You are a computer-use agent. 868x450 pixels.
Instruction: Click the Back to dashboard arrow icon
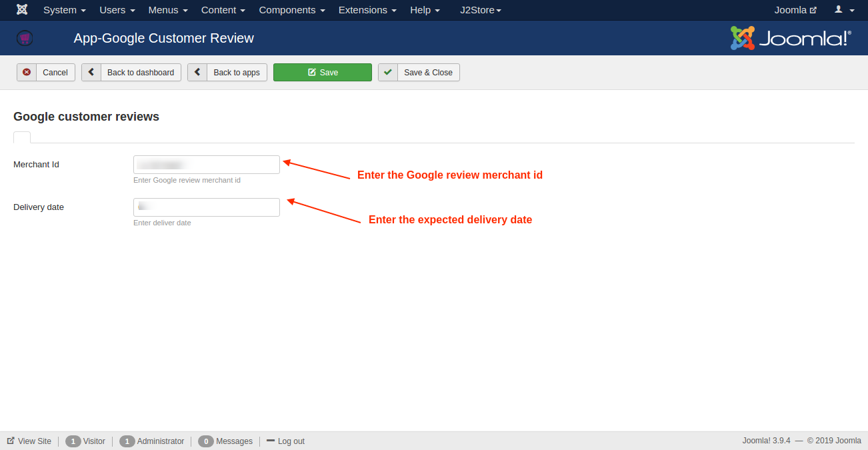[91, 73]
